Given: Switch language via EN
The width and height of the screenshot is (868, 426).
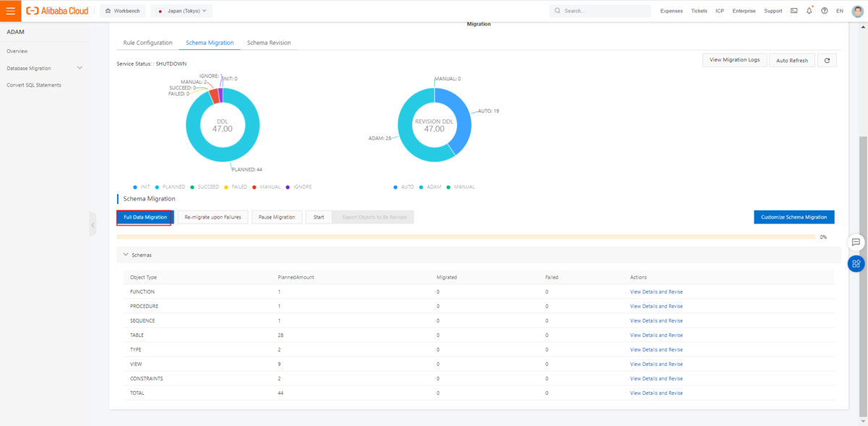Looking at the screenshot, I should pyautogui.click(x=840, y=11).
